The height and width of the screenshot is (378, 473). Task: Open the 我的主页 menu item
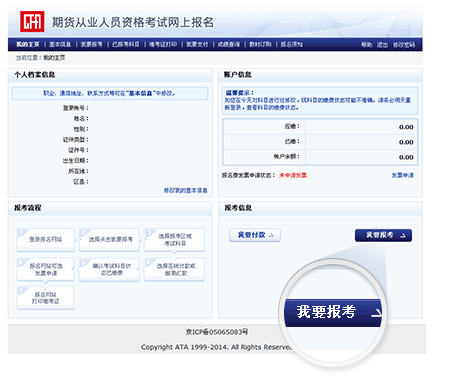click(x=28, y=44)
